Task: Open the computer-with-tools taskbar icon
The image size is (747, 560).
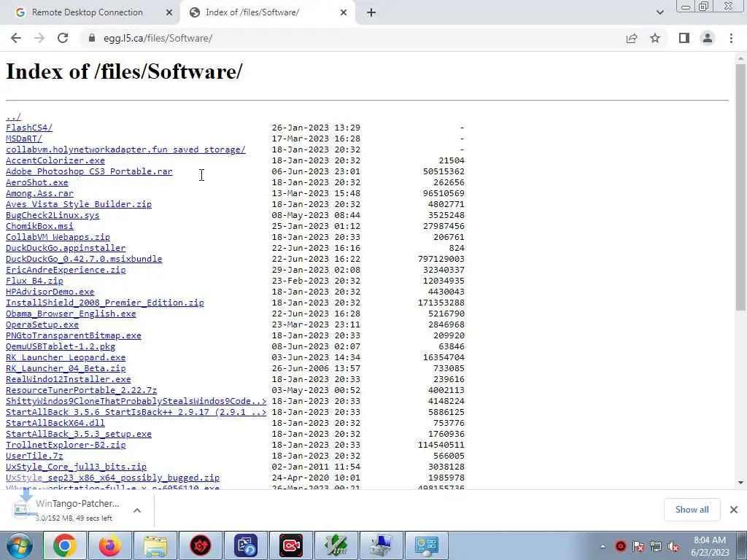Action: coord(382,545)
